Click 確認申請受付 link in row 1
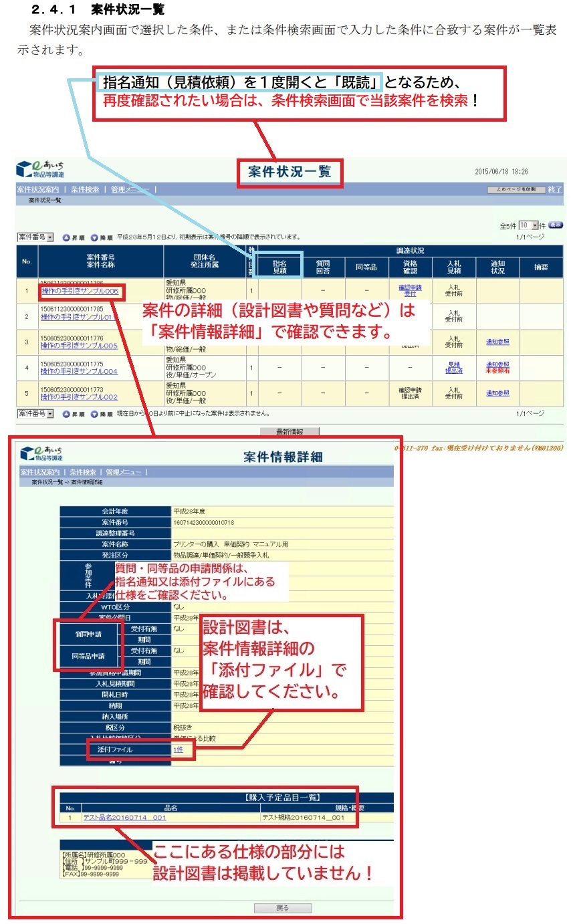 tap(410, 291)
